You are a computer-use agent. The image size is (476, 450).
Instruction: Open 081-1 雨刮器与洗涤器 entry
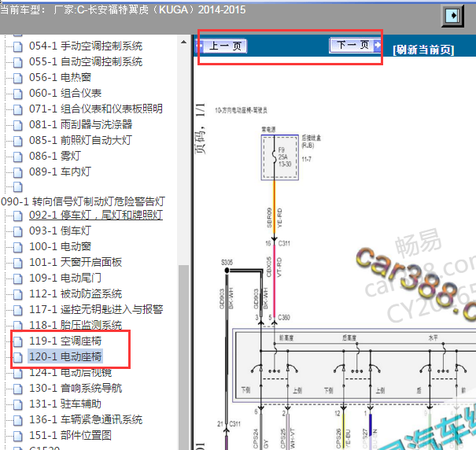tap(81, 125)
